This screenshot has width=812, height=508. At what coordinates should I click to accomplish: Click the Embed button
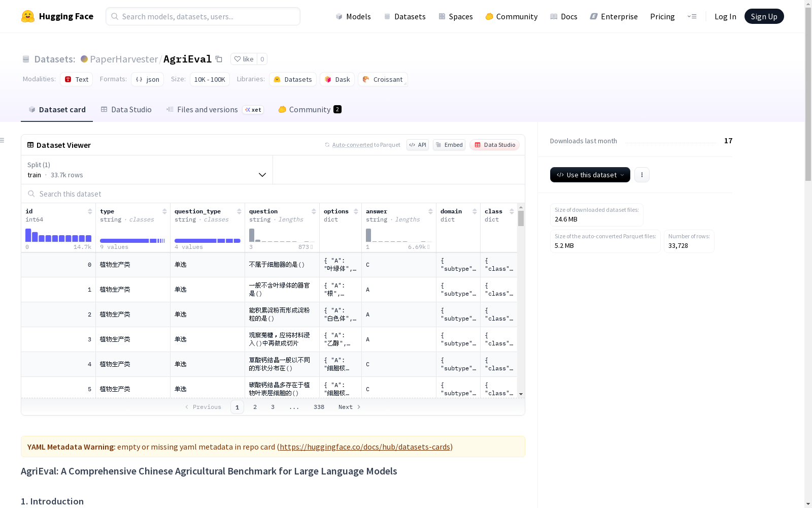(449, 145)
